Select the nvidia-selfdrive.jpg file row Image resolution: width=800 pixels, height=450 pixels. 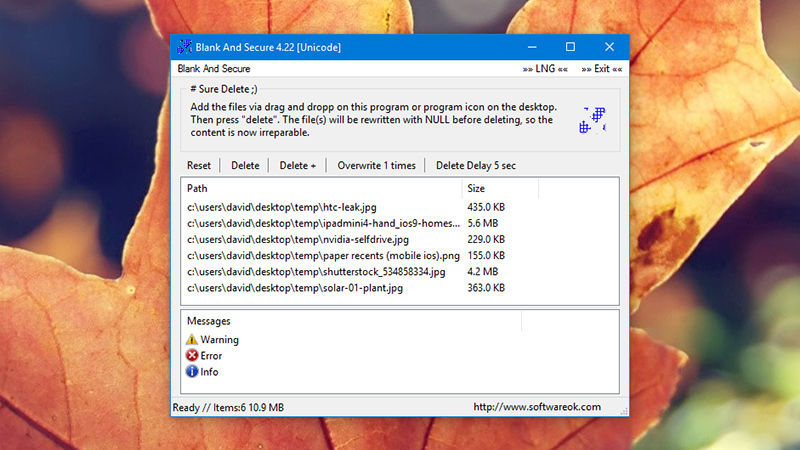click(x=400, y=239)
